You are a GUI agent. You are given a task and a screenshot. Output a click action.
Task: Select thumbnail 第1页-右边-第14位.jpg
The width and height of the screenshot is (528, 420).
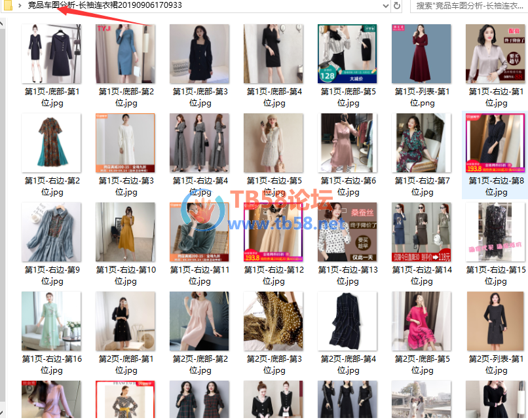421,232
